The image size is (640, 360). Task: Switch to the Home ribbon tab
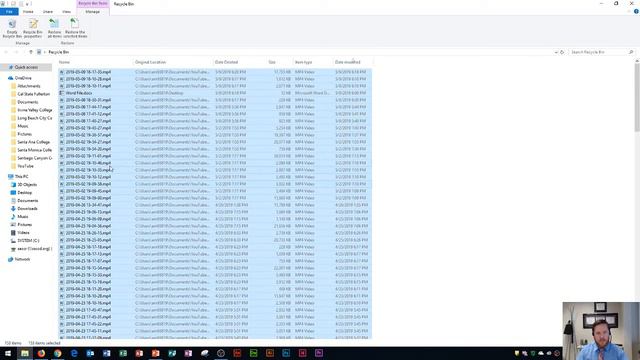point(28,12)
